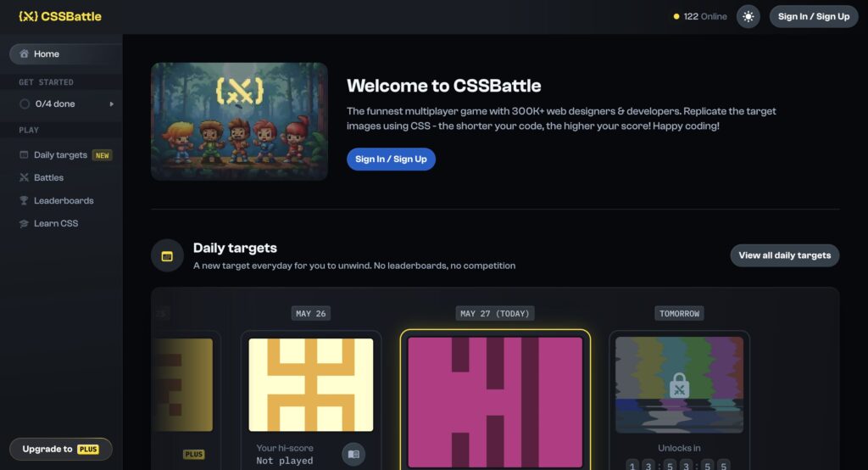Viewport: 868px width, 470px height.
Task: Click the View all daily targets button
Action: 784,255
